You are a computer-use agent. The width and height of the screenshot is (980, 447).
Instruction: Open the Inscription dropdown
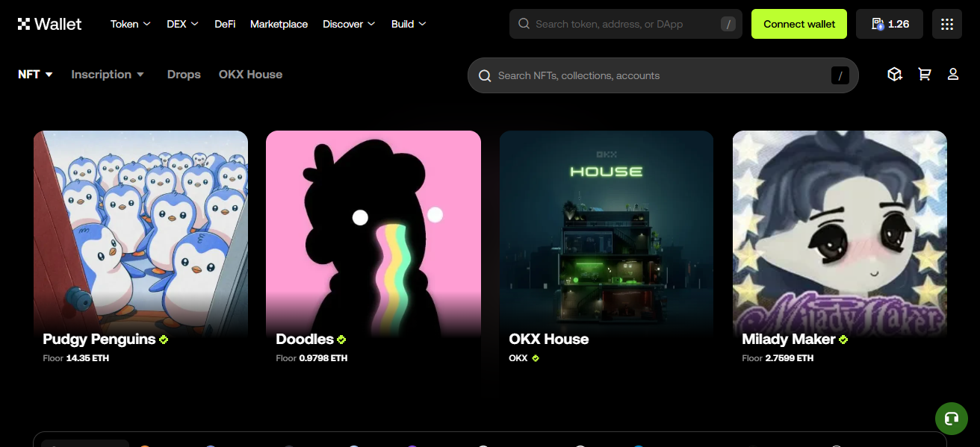(108, 75)
